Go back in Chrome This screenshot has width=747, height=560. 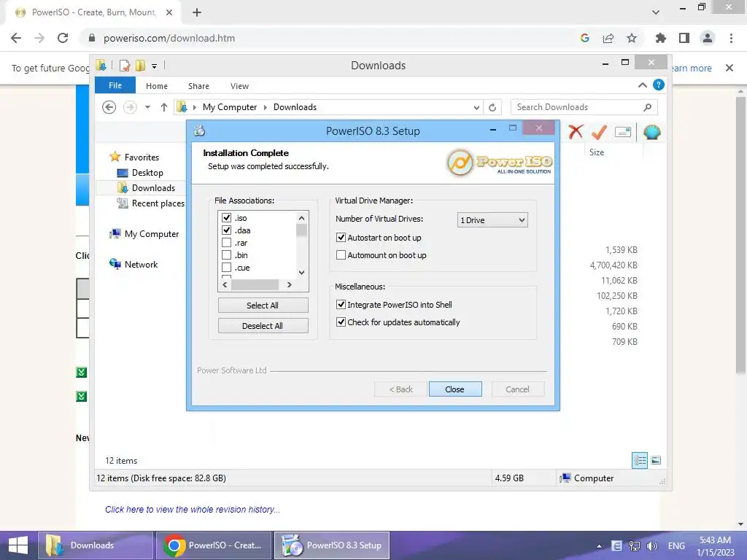(16, 38)
